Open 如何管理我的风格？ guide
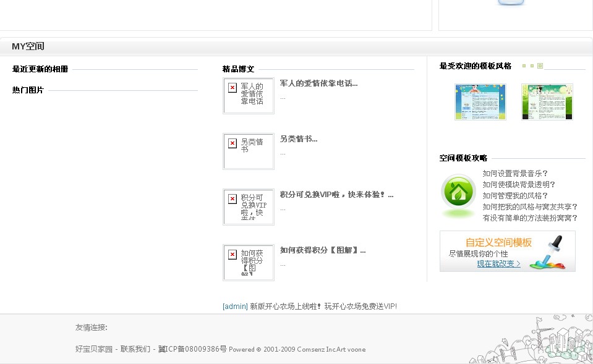This screenshot has height=364, width=593. coord(514,195)
